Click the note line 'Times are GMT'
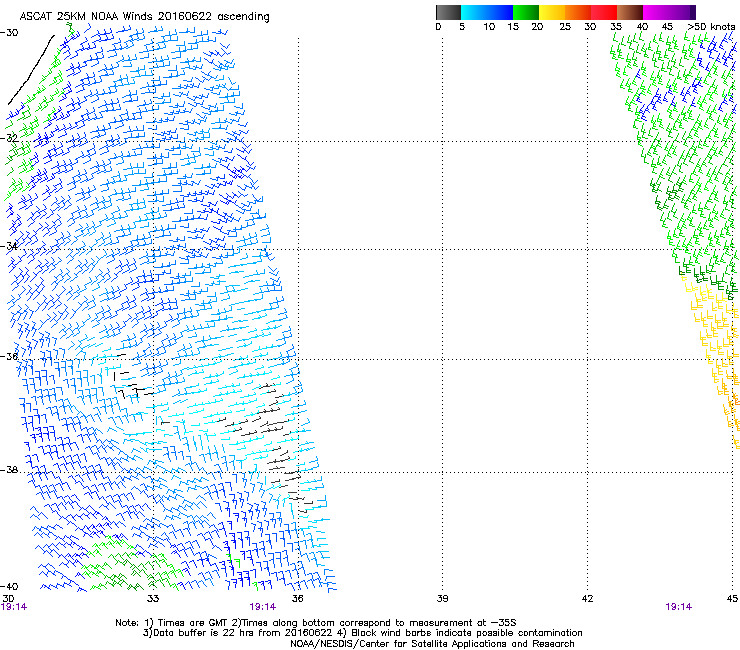740x650 pixels. (191, 623)
